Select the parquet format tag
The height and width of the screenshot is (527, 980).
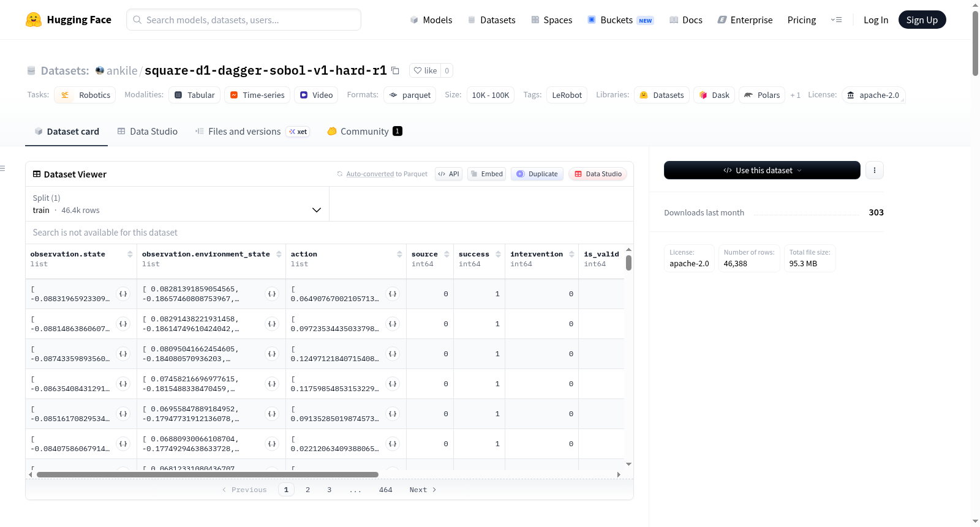coord(410,95)
